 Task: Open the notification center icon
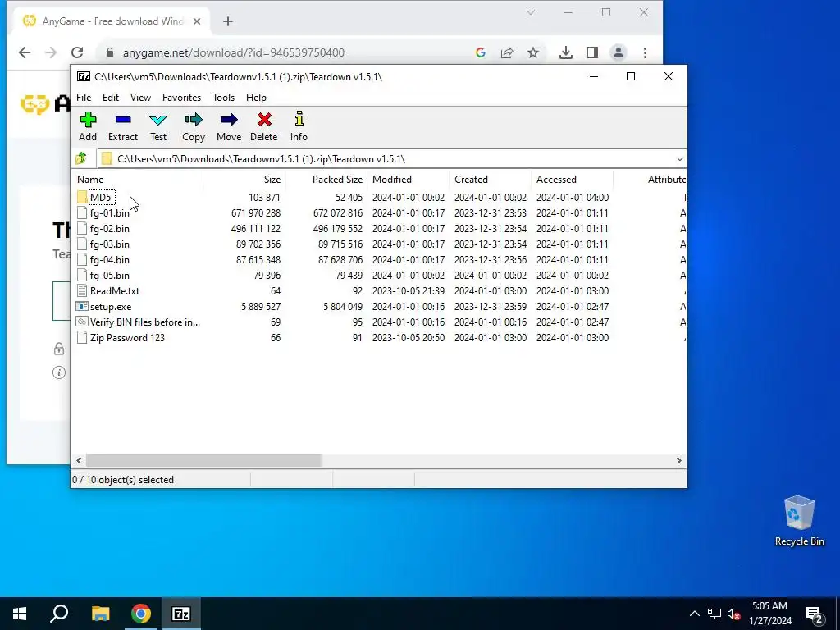(815, 614)
